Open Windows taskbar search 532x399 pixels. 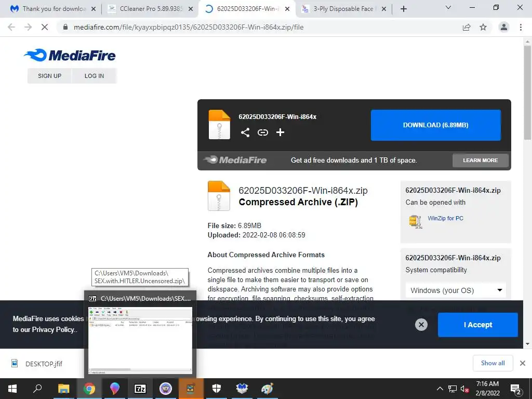point(37,389)
